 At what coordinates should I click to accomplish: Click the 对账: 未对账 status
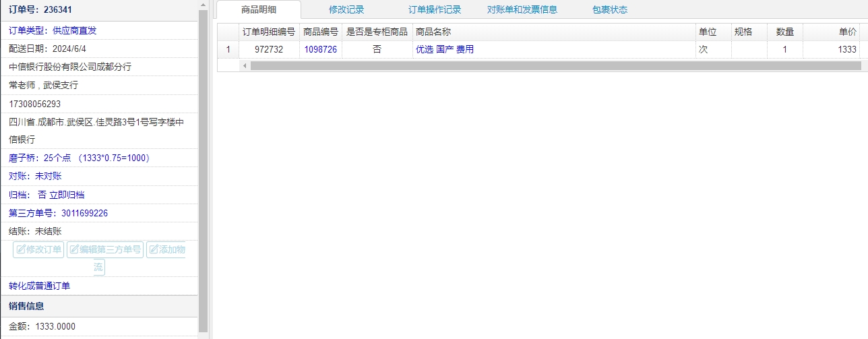35,176
